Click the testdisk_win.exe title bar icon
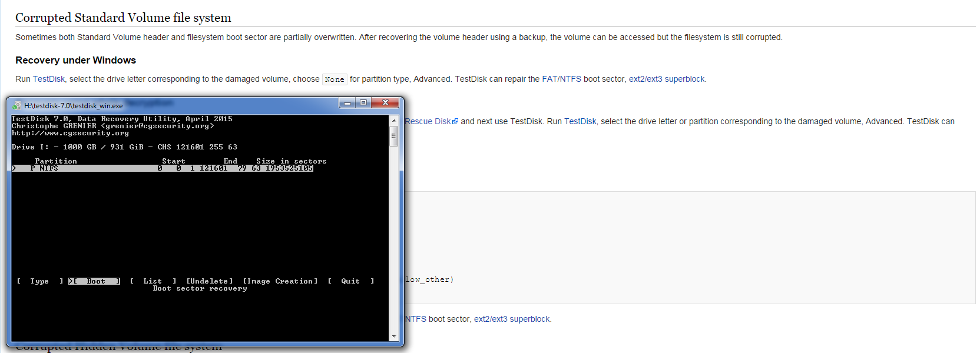 tap(16, 105)
